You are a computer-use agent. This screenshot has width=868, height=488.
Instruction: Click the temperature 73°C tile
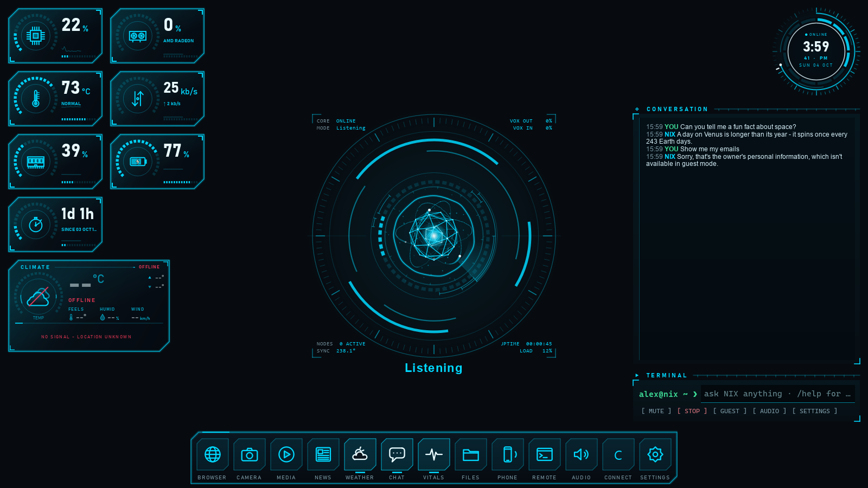(x=55, y=99)
